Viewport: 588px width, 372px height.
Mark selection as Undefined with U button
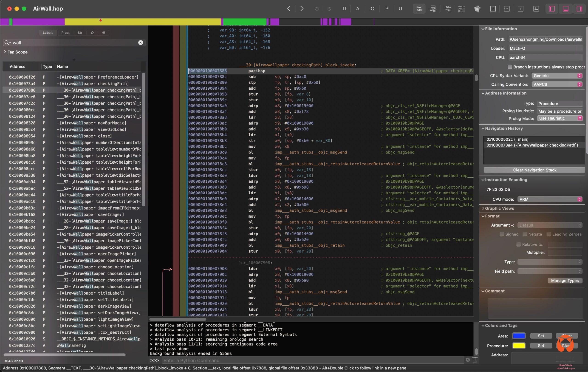pos(400,9)
